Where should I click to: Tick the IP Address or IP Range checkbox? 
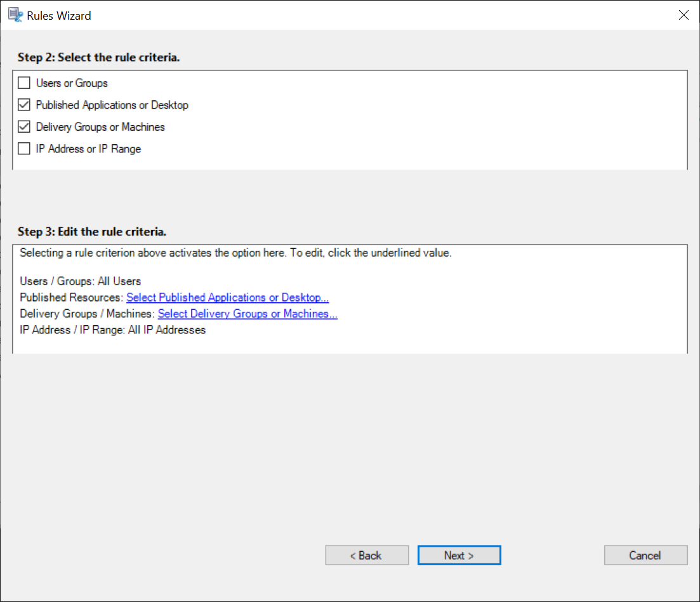(24, 149)
